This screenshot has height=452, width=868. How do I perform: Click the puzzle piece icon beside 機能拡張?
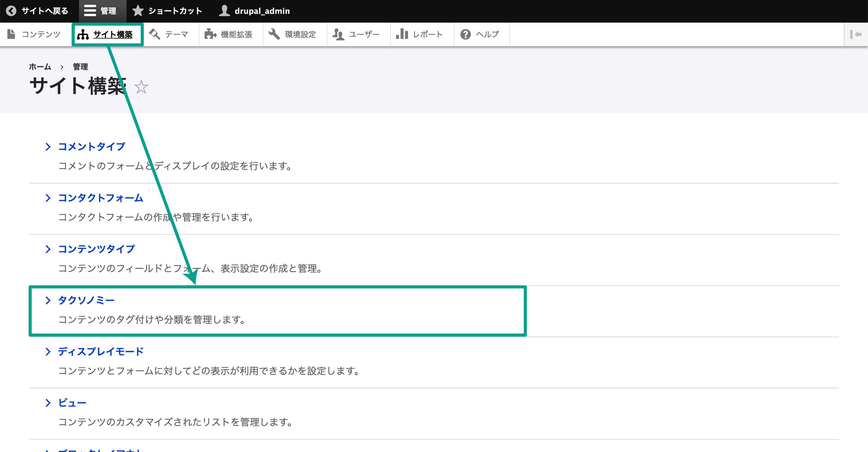[210, 34]
